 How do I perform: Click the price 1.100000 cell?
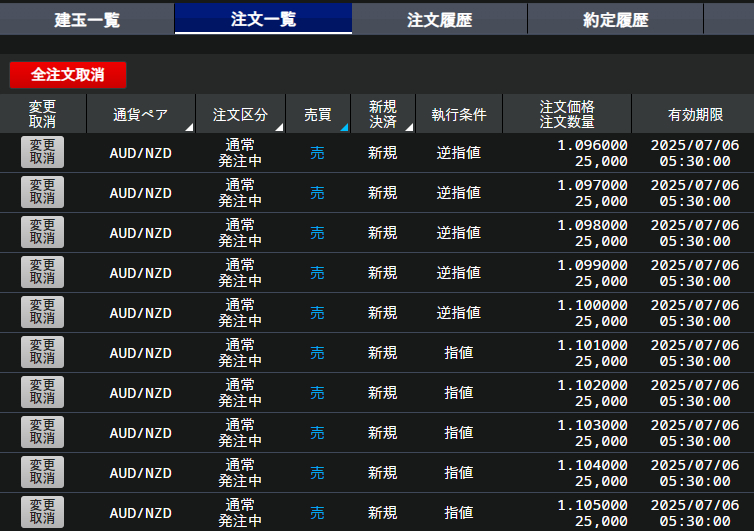tap(592, 305)
